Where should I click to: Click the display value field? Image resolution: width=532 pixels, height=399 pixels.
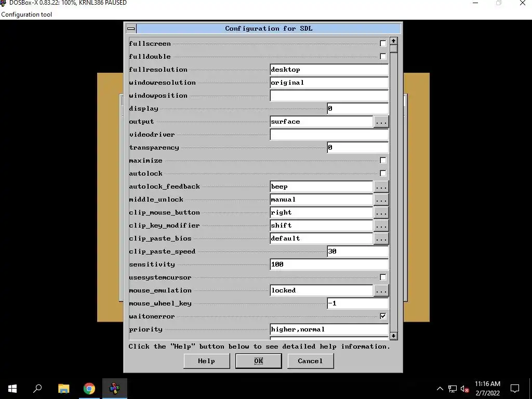[357, 109]
